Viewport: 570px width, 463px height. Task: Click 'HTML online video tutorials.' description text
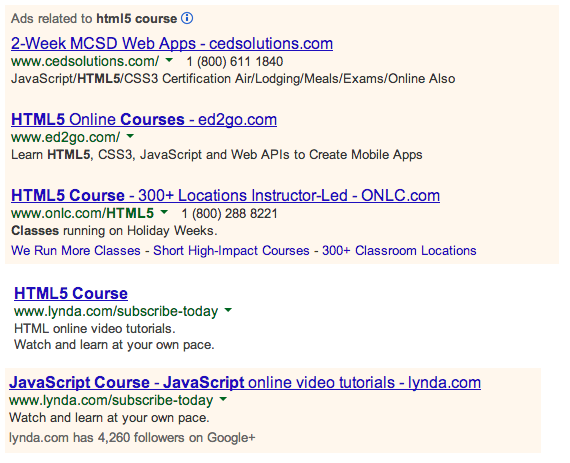click(95, 329)
